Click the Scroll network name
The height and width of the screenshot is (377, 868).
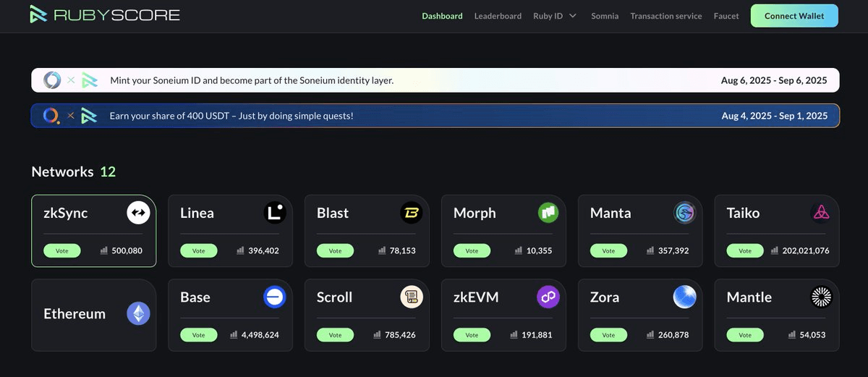(335, 297)
